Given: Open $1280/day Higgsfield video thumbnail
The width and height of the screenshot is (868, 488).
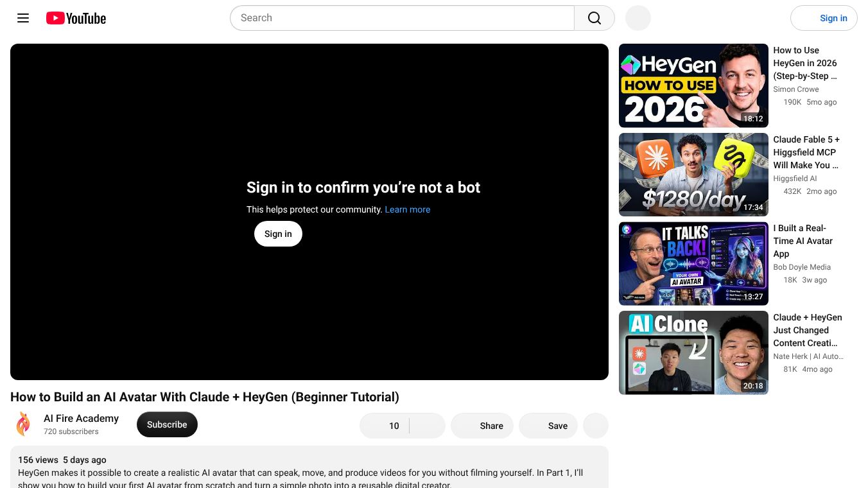Looking at the screenshot, I should click(693, 175).
